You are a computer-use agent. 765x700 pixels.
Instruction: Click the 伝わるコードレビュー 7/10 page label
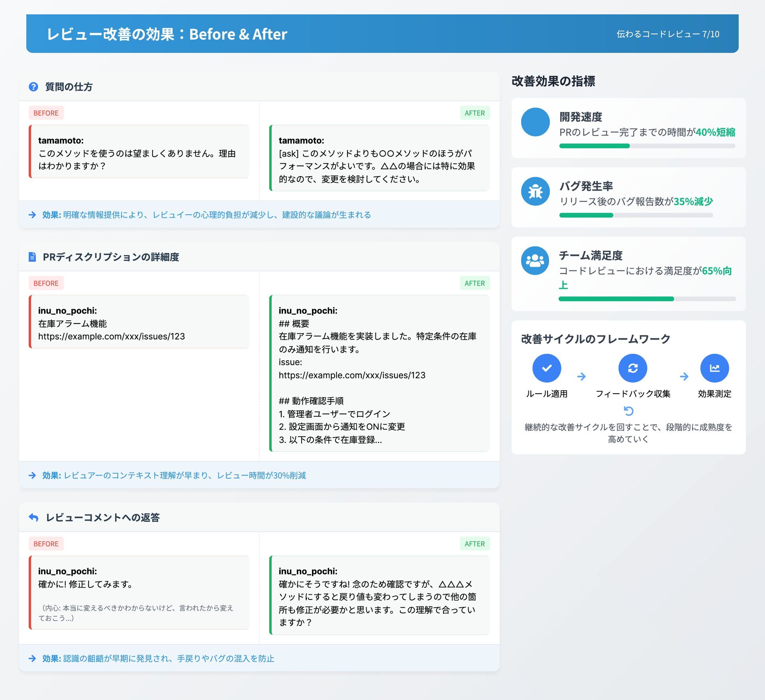coord(668,34)
